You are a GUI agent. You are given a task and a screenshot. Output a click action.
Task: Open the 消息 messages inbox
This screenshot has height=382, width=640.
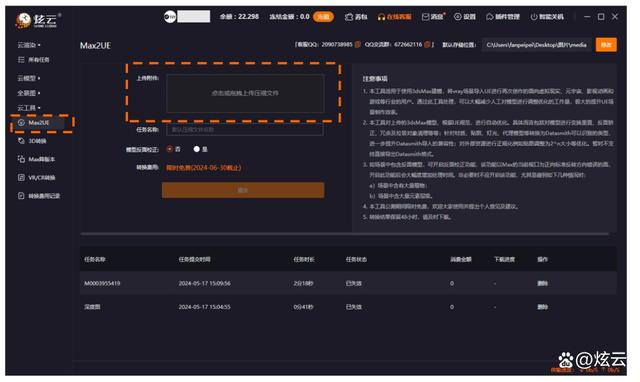(x=433, y=17)
